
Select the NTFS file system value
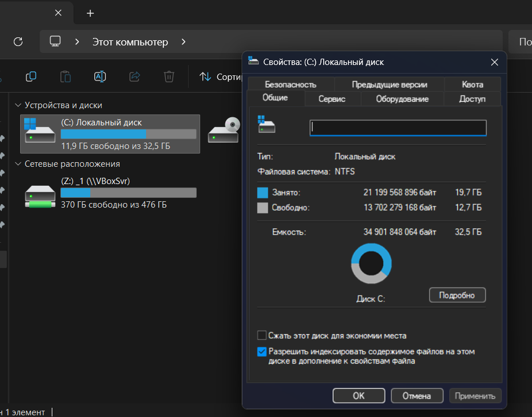(x=345, y=171)
